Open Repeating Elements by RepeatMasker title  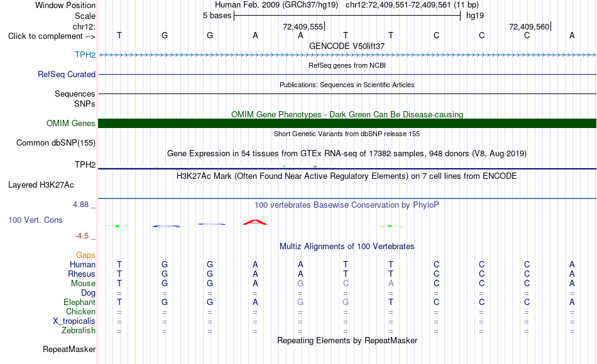click(x=347, y=340)
